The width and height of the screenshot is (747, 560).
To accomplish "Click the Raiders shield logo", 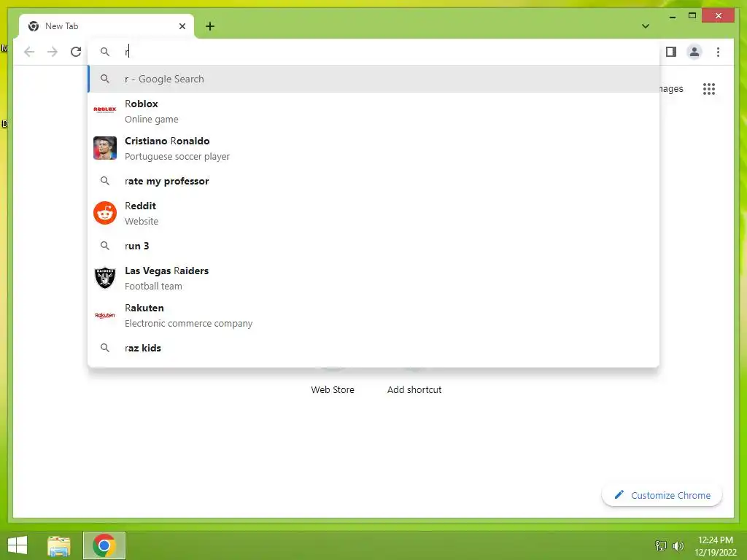I will [105, 278].
